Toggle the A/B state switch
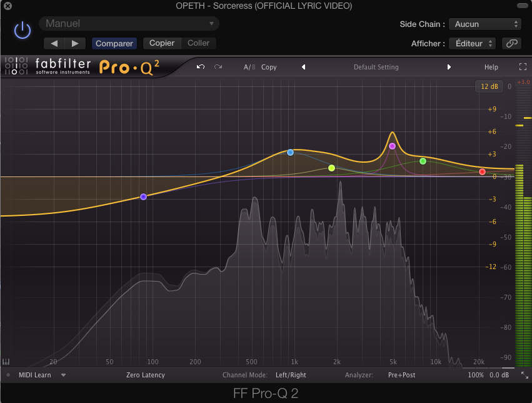This screenshot has height=403, width=532. pyautogui.click(x=249, y=67)
